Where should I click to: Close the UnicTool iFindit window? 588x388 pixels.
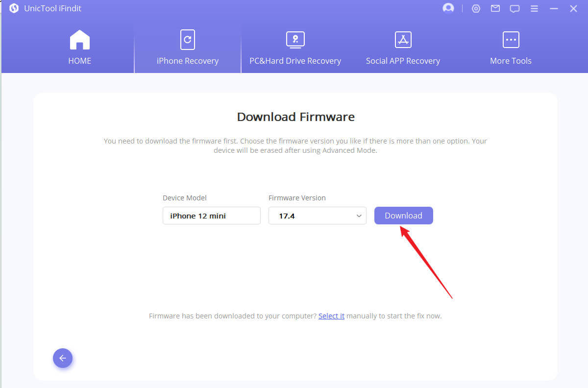(573, 8)
